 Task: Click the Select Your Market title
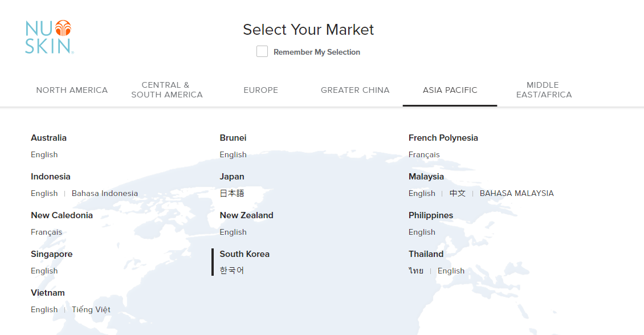coord(308,30)
